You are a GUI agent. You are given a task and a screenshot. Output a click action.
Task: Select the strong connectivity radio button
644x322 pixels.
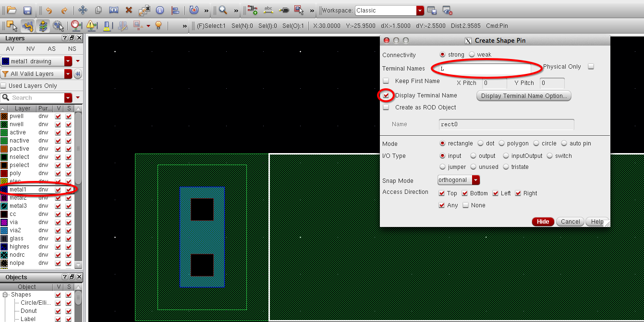pos(442,55)
